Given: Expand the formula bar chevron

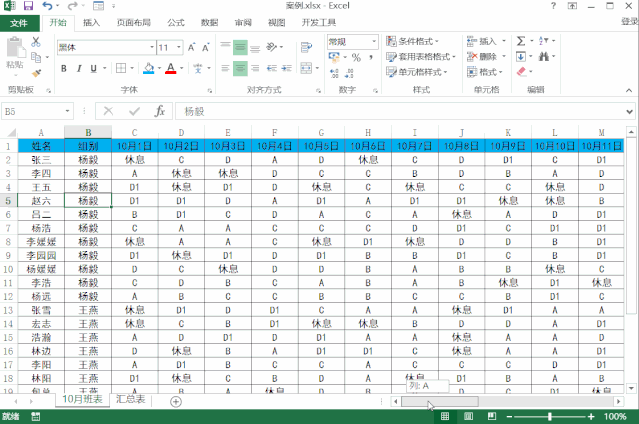Looking at the screenshot, I should coord(629,111).
